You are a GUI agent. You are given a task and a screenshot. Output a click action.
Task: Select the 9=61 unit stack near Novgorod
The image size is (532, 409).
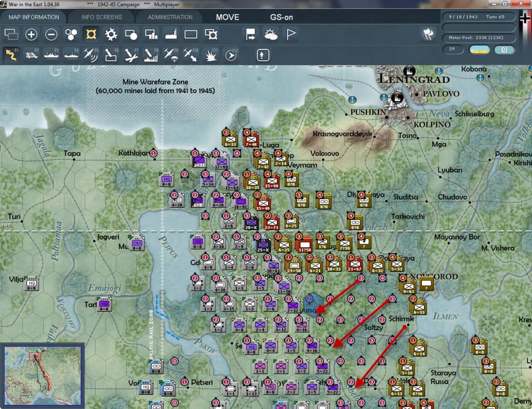(408, 286)
